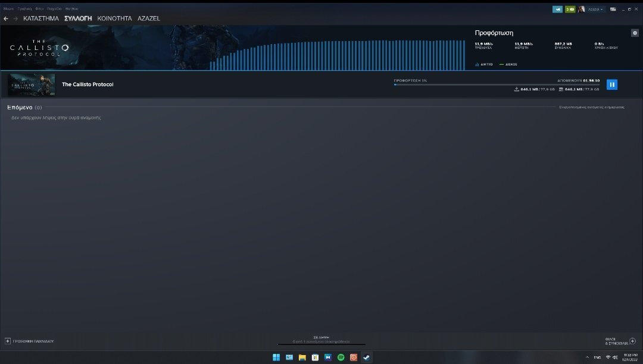Switch to the ΣΥΛΛΟΓΗ library tab
643x364 pixels.
[78, 18]
